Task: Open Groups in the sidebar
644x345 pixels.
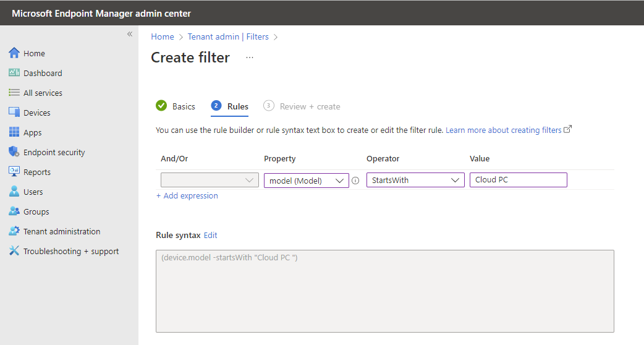Action: (36, 211)
